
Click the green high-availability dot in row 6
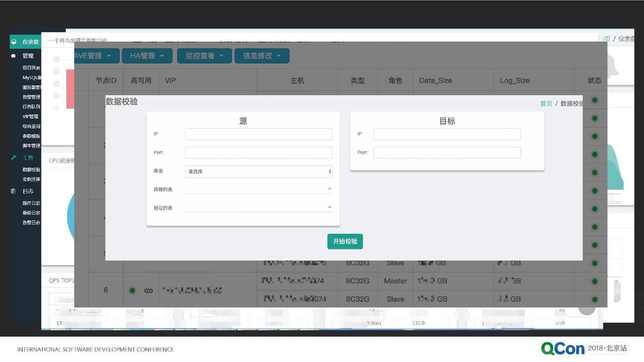132,290
